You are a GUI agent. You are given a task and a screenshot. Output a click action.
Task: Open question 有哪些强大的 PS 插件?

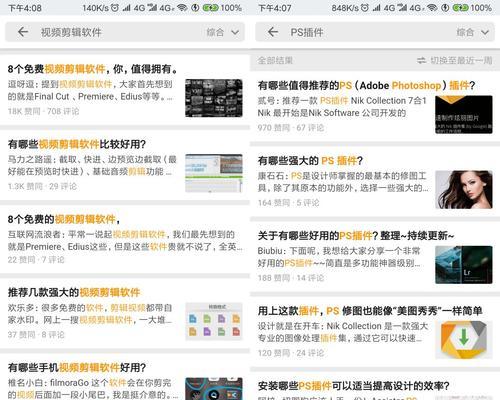[x=310, y=161]
